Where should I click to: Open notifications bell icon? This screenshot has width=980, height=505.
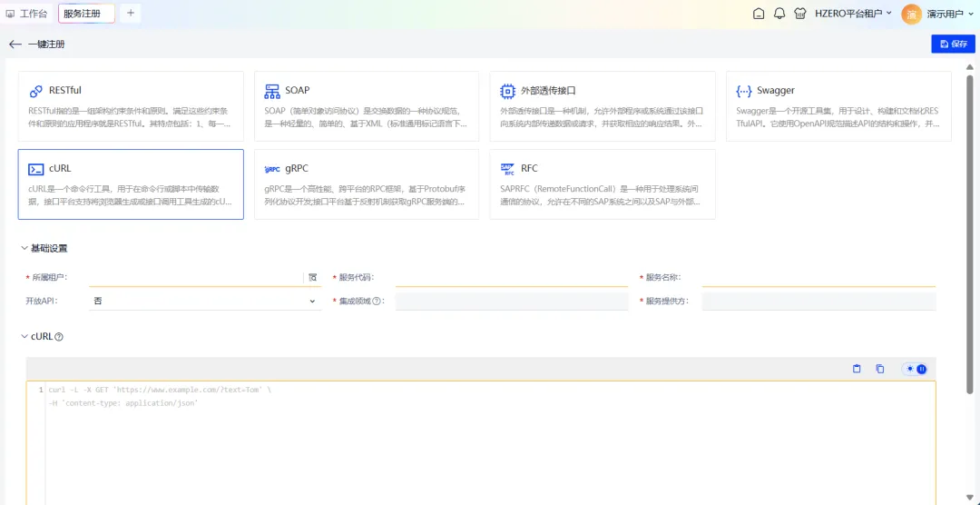(x=779, y=14)
